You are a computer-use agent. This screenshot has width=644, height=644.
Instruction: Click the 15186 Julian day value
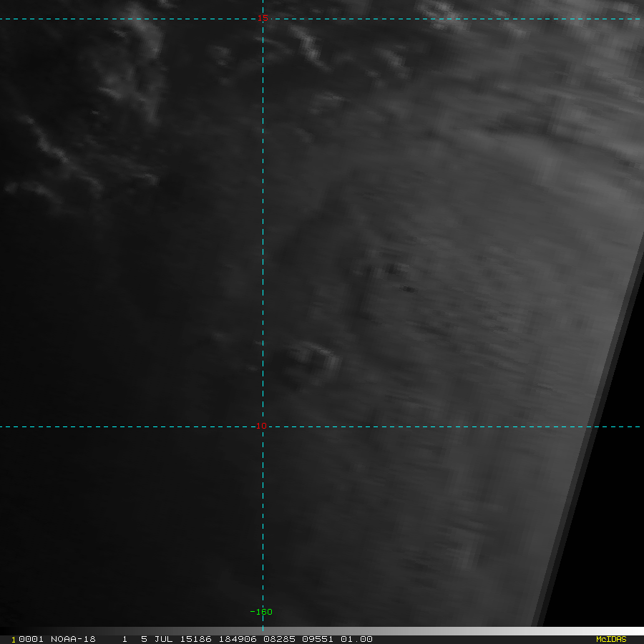pos(194,639)
